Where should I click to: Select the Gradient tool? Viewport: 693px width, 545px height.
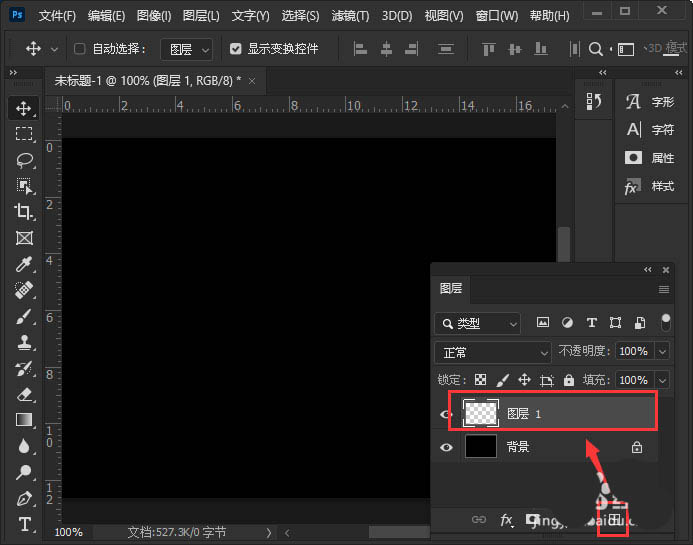(x=24, y=420)
